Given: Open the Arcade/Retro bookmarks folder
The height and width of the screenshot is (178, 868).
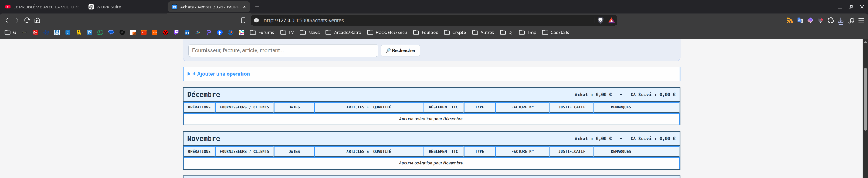Looking at the screenshot, I should 343,32.
